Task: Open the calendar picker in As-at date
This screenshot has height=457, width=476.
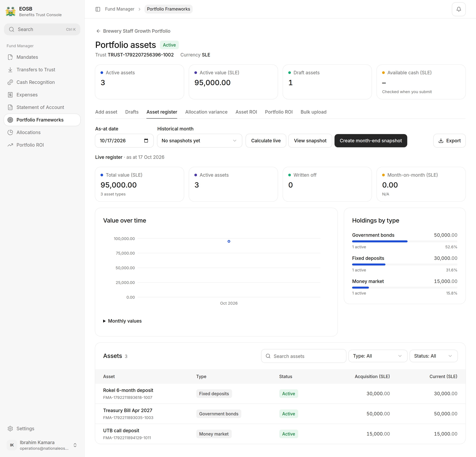Action: [x=146, y=141]
